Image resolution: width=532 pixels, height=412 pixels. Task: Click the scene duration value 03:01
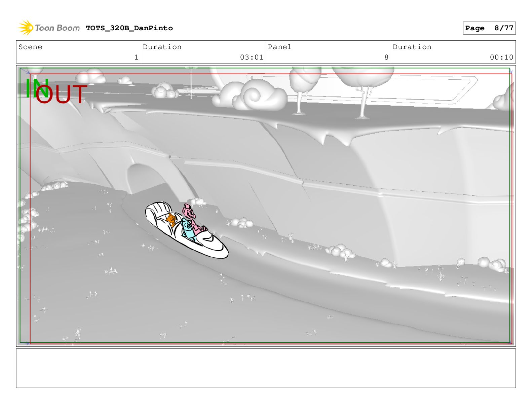coord(252,58)
